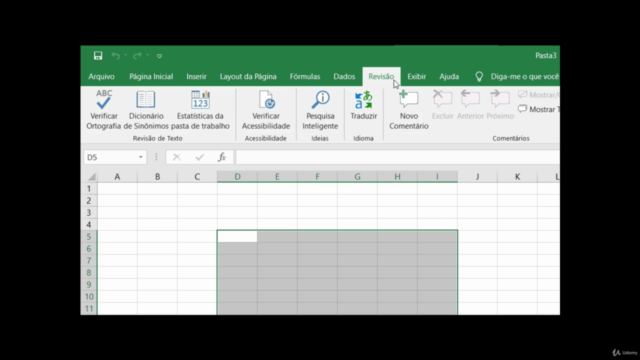The image size is (640, 360).
Task: Open the Arquivo tab
Action: click(x=102, y=76)
